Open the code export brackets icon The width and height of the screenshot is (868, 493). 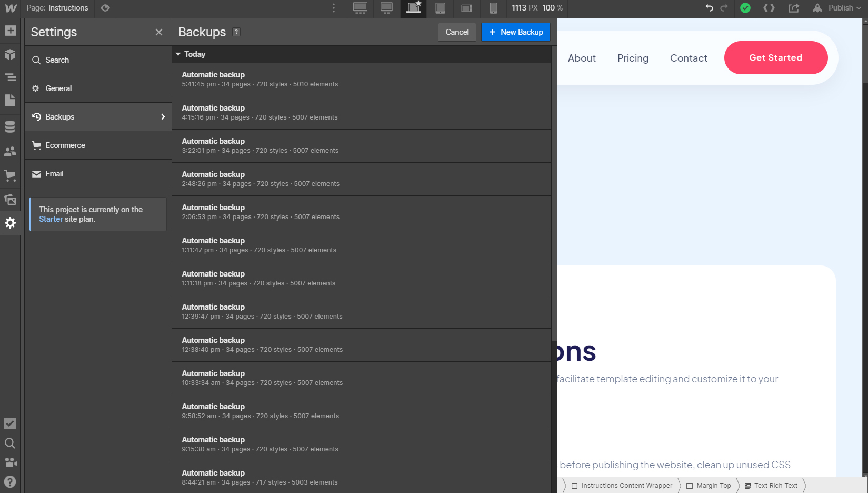point(769,8)
